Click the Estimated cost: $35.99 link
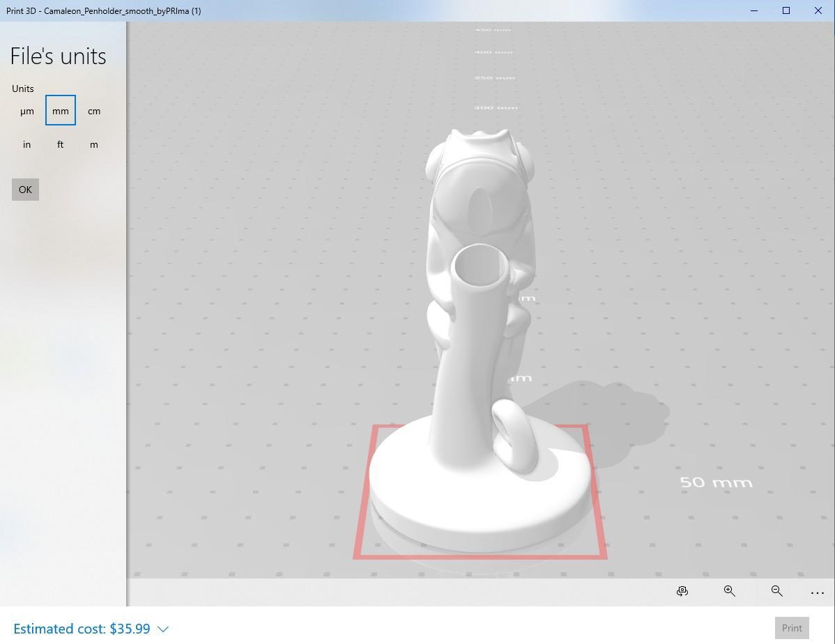The height and width of the screenshot is (644, 835). click(82, 629)
